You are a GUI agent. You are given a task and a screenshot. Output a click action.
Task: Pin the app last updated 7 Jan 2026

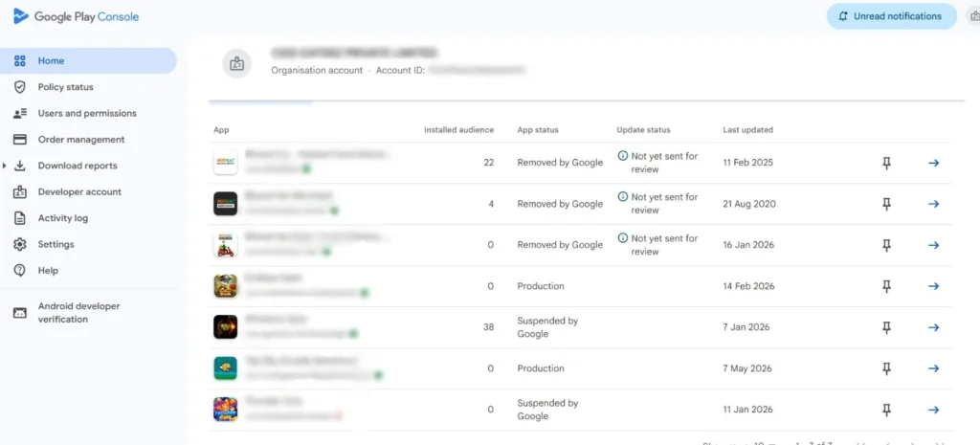pos(886,327)
